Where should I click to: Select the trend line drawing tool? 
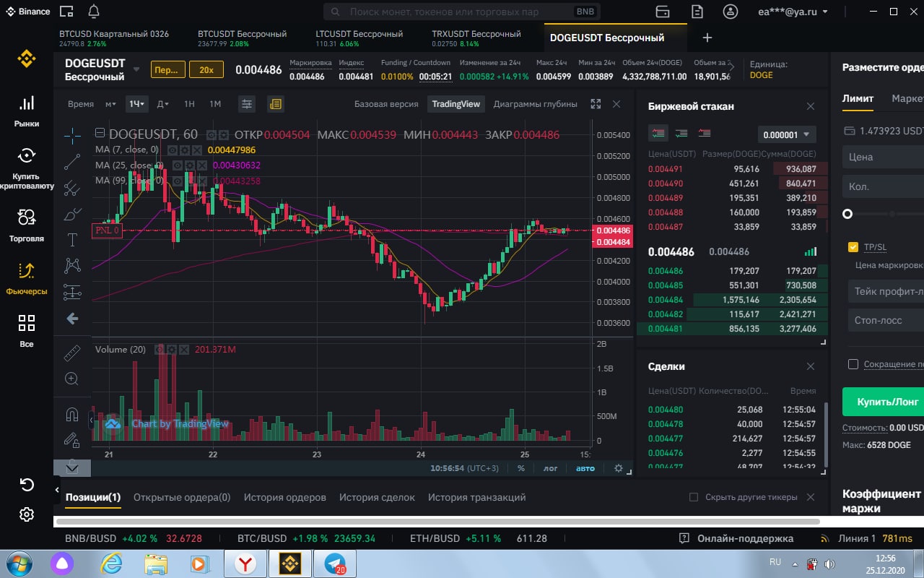pyautogui.click(x=72, y=162)
